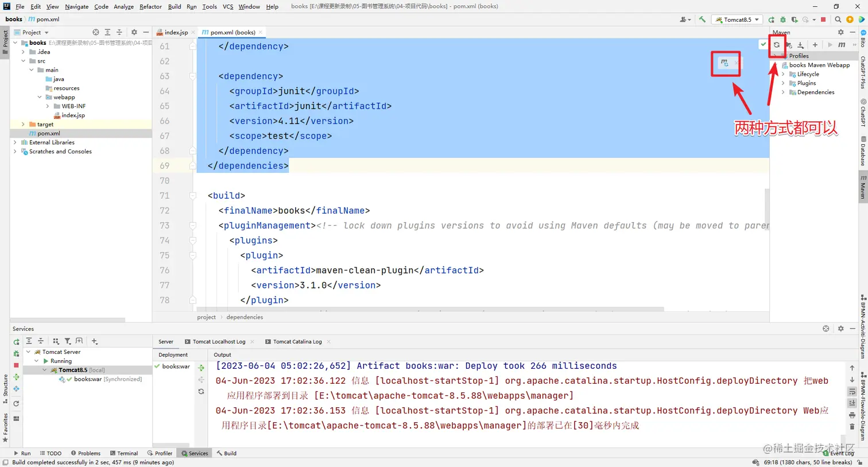Collapse Tomcat Server node in Services
This screenshot has height=467, width=868.
tap(28, 352)
